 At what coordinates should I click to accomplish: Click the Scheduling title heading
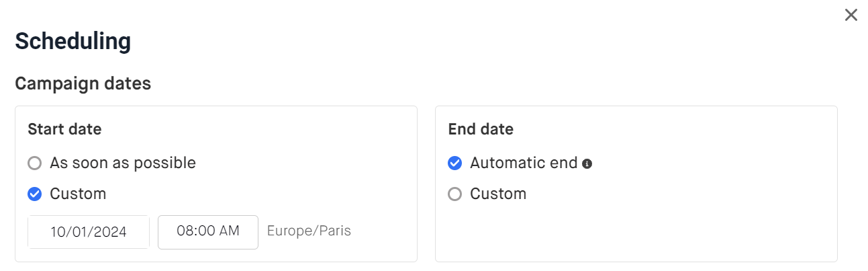tap(73, 42)
